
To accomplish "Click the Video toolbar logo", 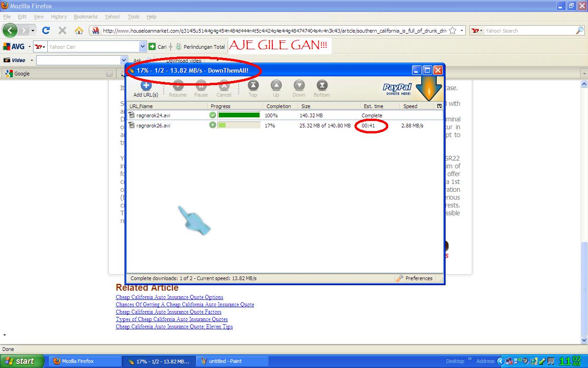I will click(x=14, y=60).
